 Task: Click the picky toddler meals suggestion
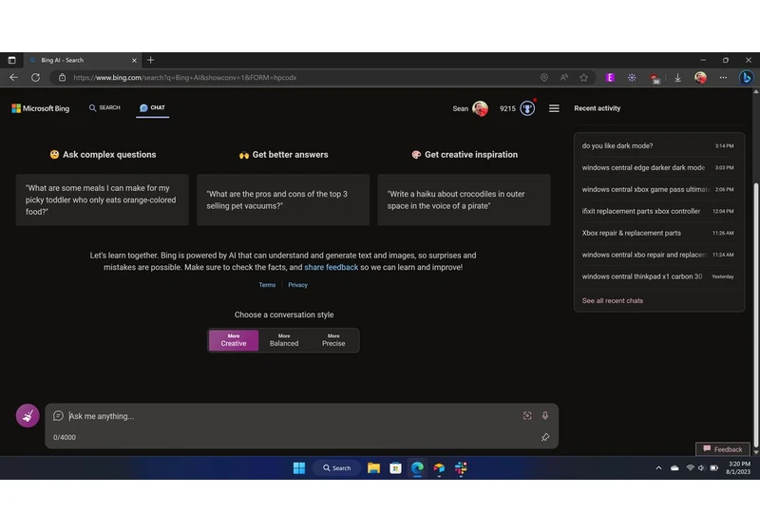[x=103, y=199]
